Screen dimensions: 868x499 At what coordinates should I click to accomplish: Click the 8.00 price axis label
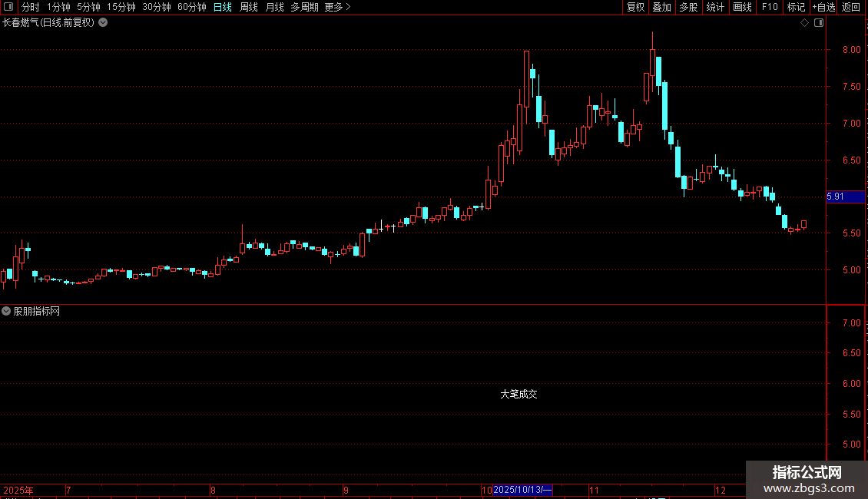[x=851, y=50]
